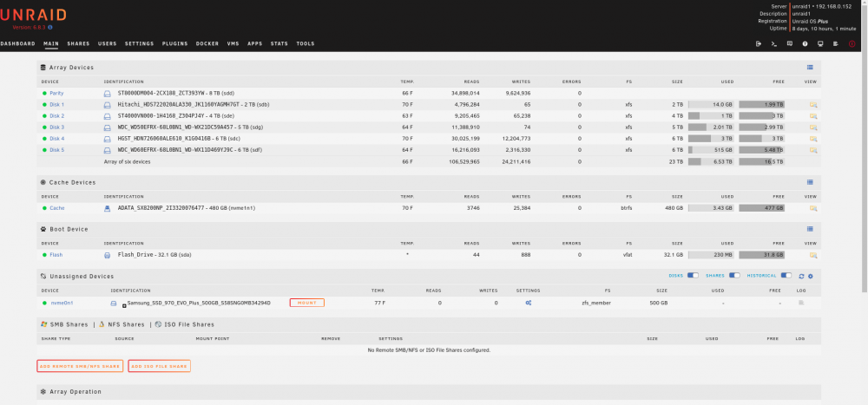Open the DASHBOARD tab
The width and height of the screenshot is (868, 405).
point(17,43)
